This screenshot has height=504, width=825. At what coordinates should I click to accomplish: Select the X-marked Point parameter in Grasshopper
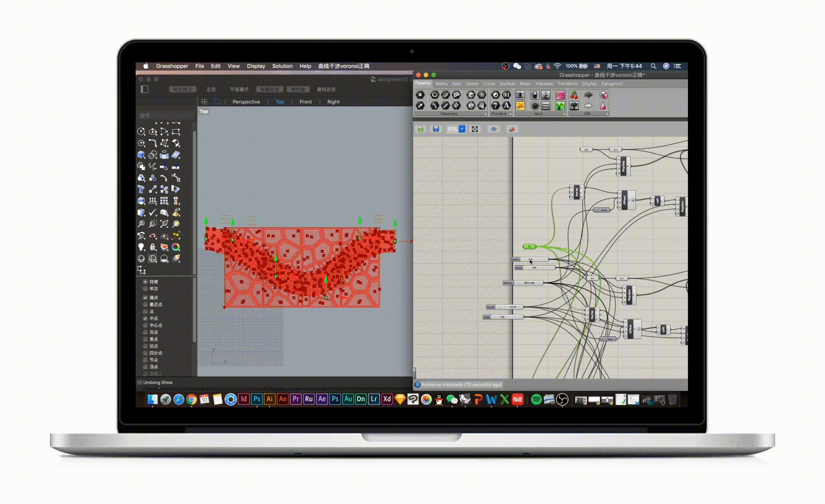point(420,95)
